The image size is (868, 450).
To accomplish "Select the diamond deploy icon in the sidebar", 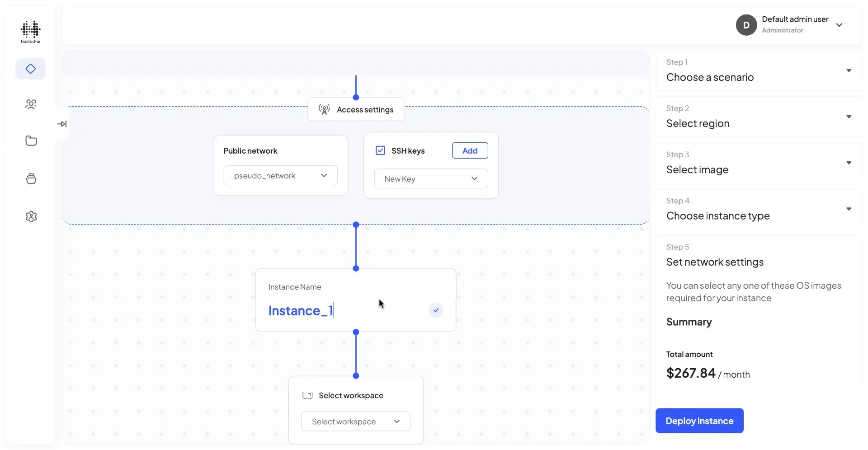I will click(x=30, y=69).
